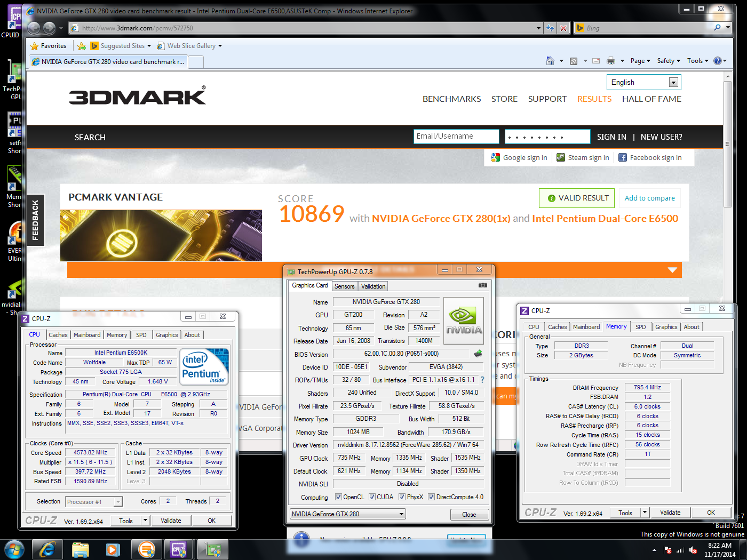Open the HALL OF FAME navigation item
This screenshot has height=560, width=747.
pyautogui.click(x=651, y=99)
